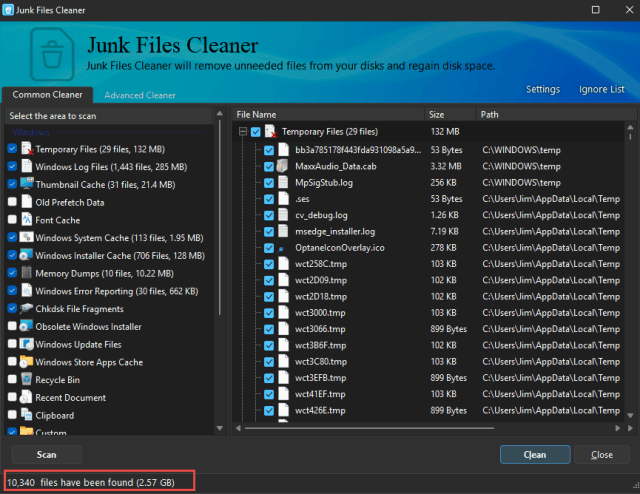Uncheck the wct258C.tmp file checkbox

pos(269,264)
